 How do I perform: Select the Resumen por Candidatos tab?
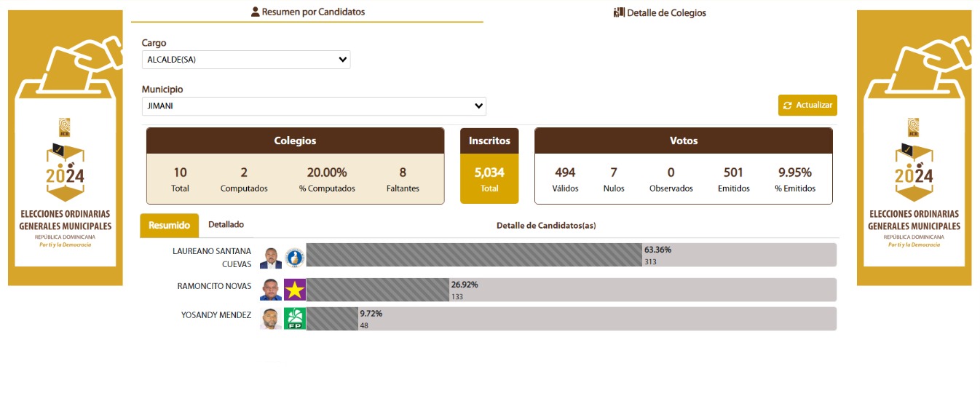coord(307,12)
